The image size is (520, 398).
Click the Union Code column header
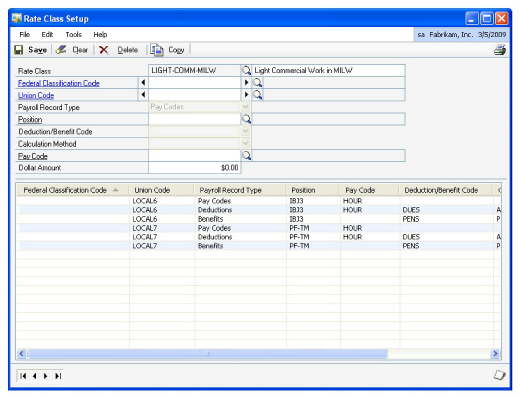click(x=161, y=190)
